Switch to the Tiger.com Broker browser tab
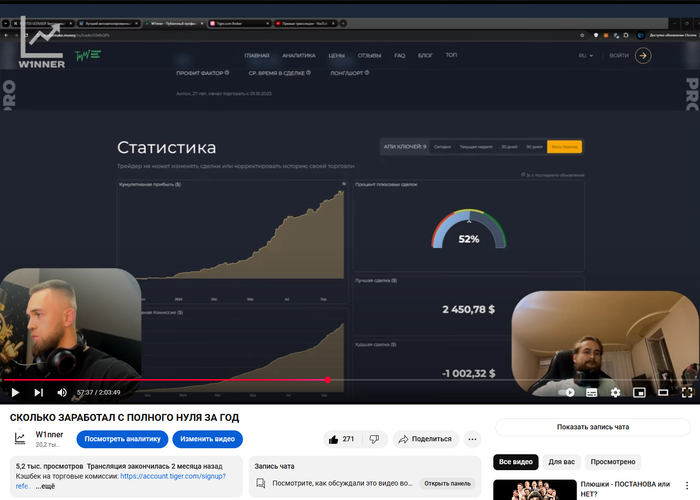 point(240,23)
